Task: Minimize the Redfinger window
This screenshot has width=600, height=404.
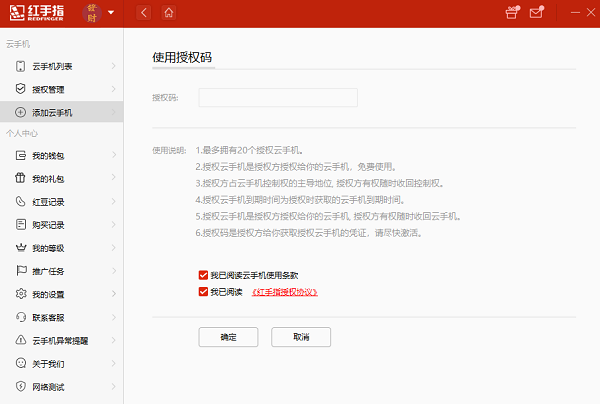Action: pyautogui.click(x=575, y=13)
